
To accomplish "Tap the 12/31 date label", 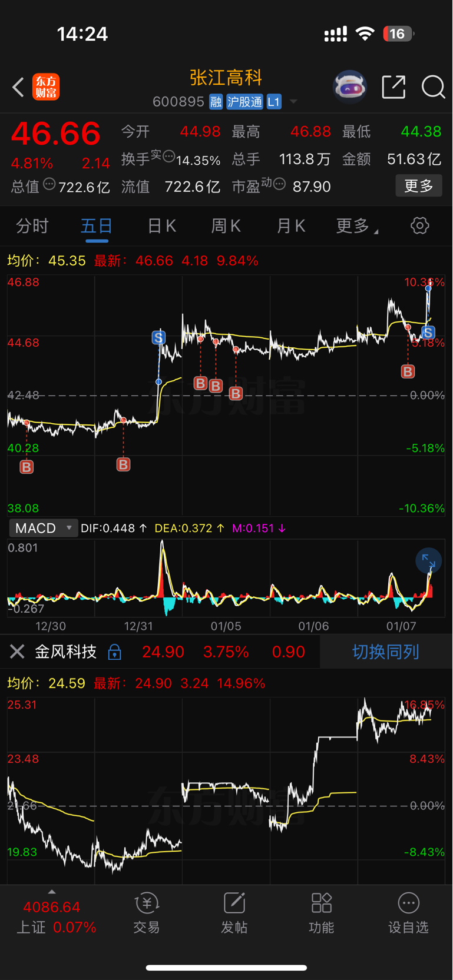I will coord(138,626).
